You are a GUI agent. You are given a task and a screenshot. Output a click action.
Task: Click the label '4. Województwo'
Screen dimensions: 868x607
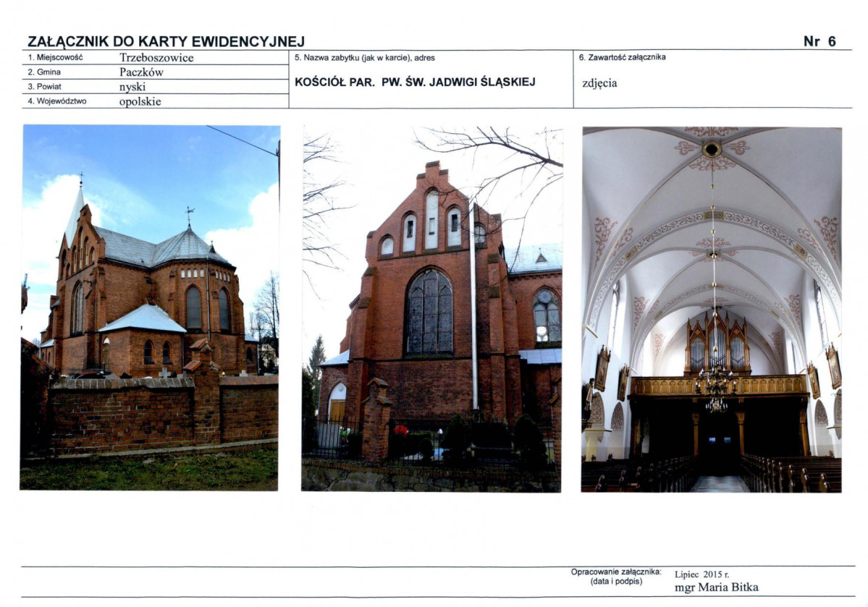coord(57,101)
